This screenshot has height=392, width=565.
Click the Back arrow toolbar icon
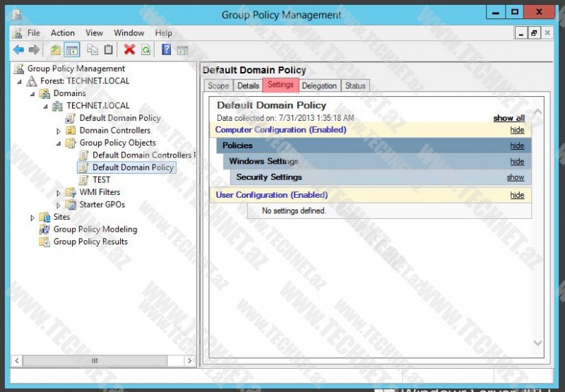coord(18,49)
